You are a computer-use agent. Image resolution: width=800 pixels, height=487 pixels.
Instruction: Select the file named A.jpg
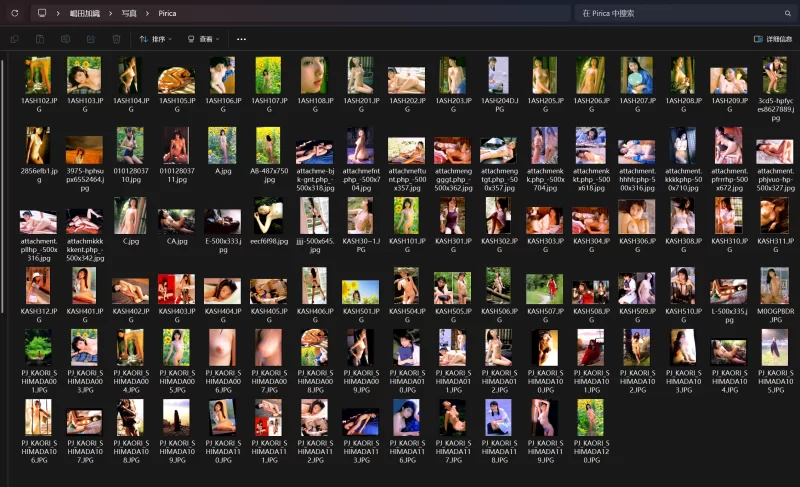click(222, 151)
